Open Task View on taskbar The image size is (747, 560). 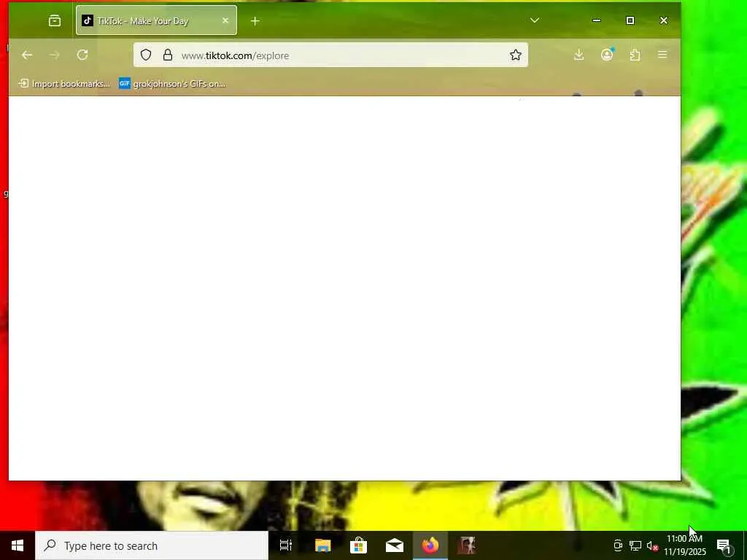(286, 545)
